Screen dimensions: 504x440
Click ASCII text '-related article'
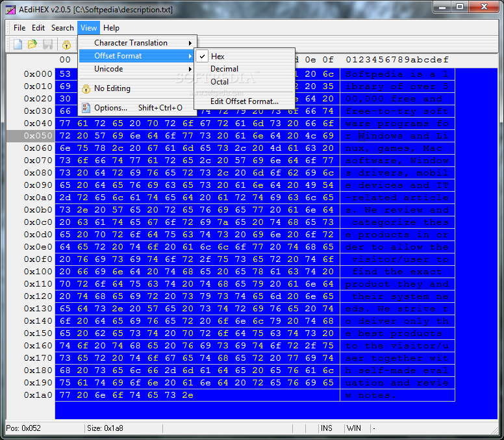point(397,198)
